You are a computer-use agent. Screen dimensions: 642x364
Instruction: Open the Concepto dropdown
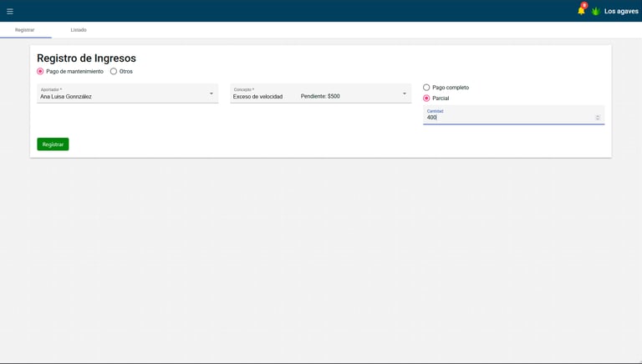coord(321,94)
